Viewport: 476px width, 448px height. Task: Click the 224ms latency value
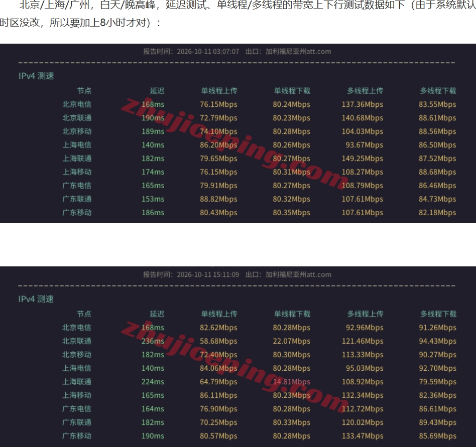(x=153, y=382)
